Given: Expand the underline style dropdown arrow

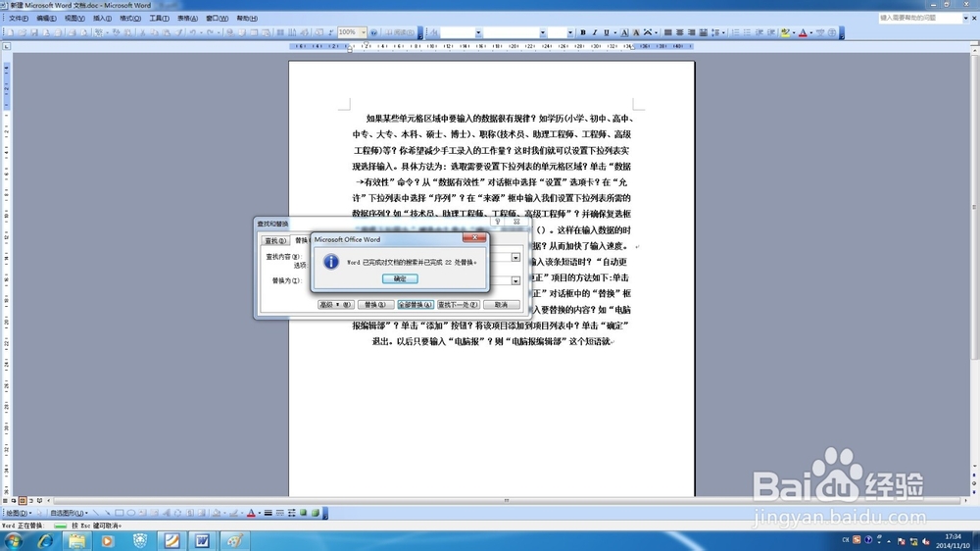Looking at the screenshot, I should (614, 32).
